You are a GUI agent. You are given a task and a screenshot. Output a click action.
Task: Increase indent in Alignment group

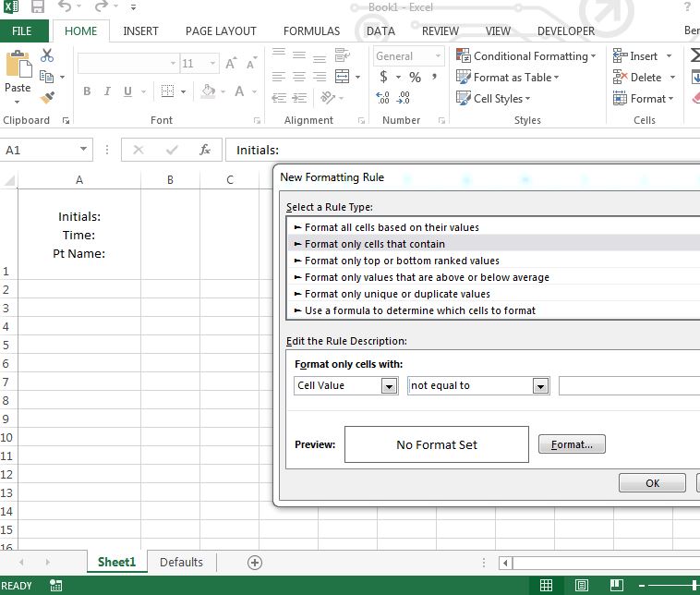[x=299, y=98]
